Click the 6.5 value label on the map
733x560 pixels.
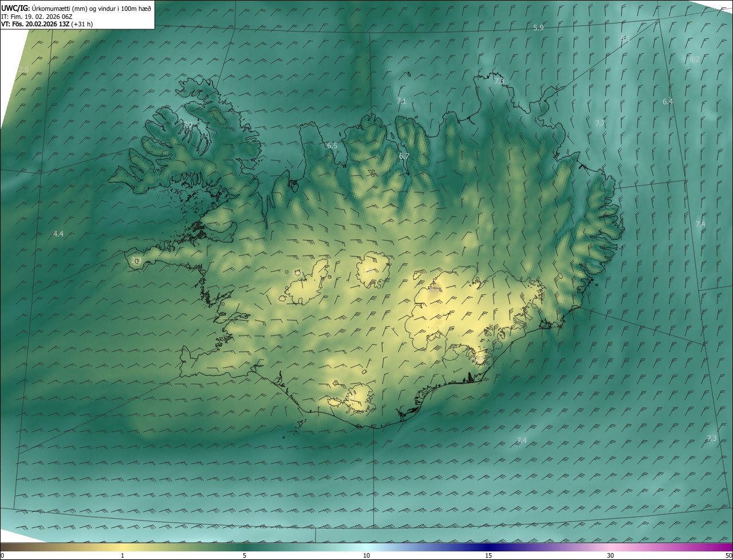332,145
